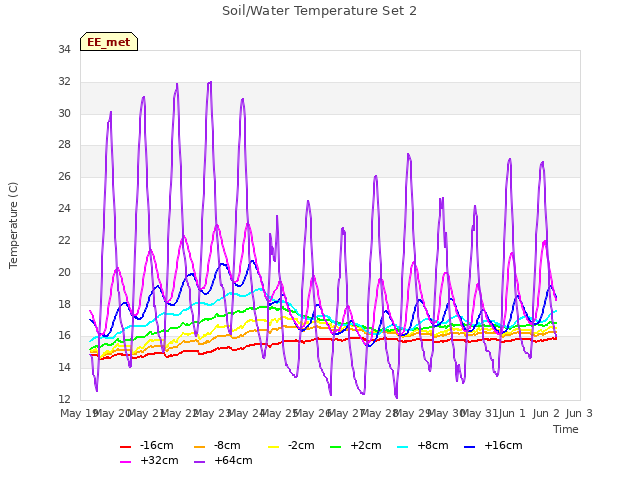Click the EE_met annotation label

point(109,42)
